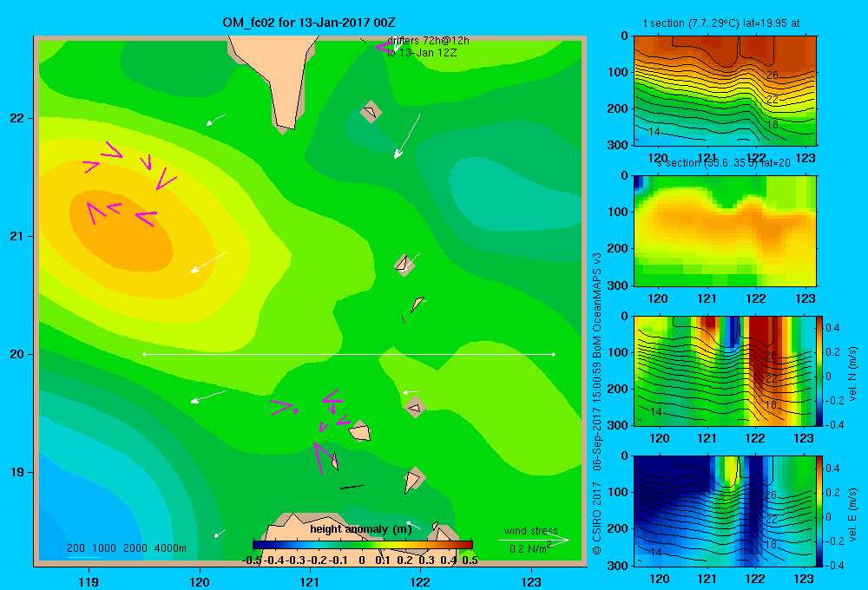868x590 pixels.
Task: Click the '4000m' depth contour label
Action: click(x=170, y=548)
